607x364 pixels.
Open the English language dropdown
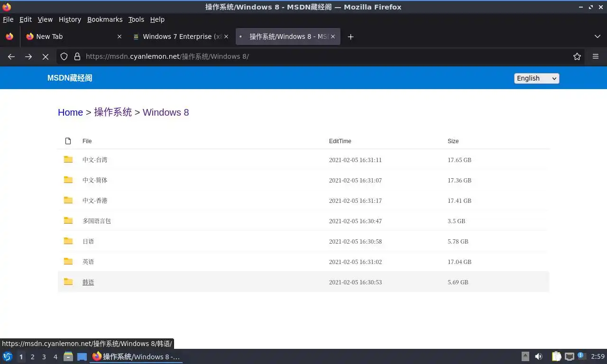pos(537,78)
